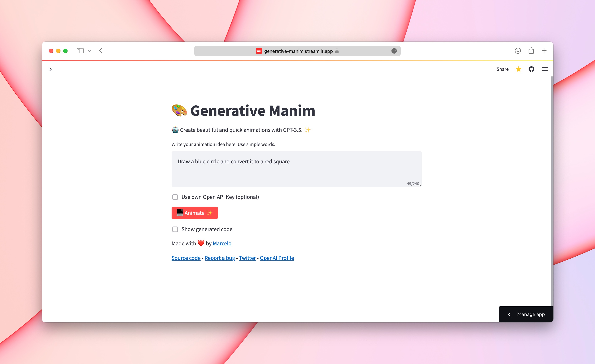This screenshot has width=595, height=364.
Task: Go back with the browser arrow
Action: coord(101,51)
